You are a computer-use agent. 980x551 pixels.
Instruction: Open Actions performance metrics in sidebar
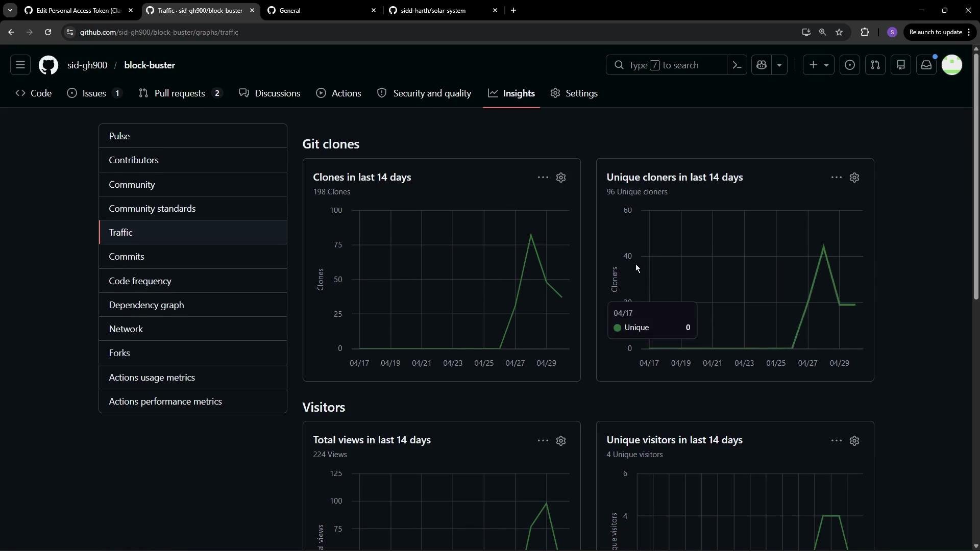(193, 402)
